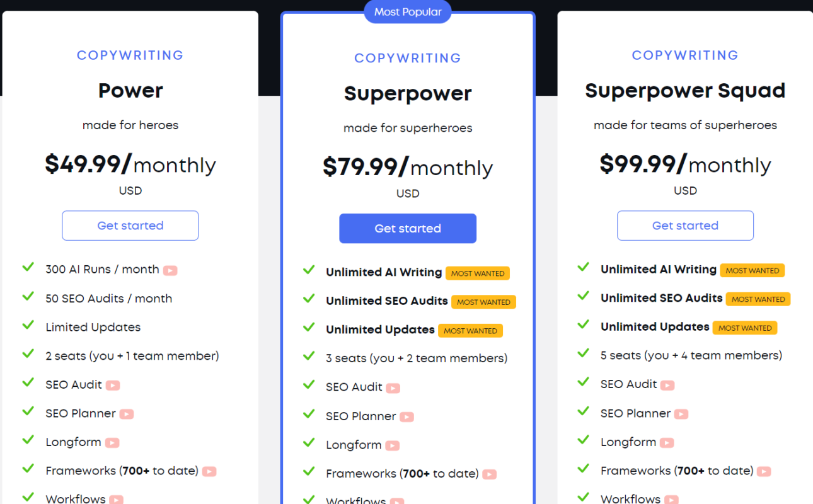813x504 pixels.
Task: Open SEO Planner video in Superpower Squad
Action: [x=681, y=414]
